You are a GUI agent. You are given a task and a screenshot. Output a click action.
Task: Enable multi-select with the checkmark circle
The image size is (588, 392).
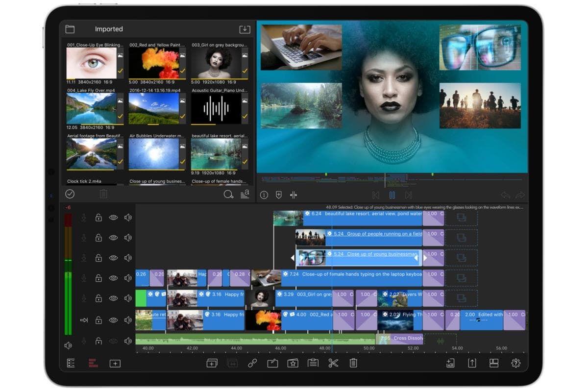(x=70, y=194)
